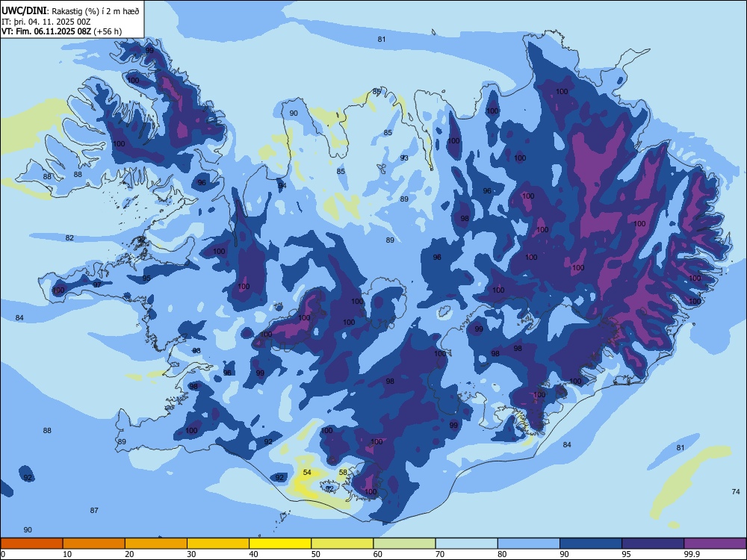The image size is (747, 560).
Task: Click the '70' legend scale label
Action: pos(440,554)
